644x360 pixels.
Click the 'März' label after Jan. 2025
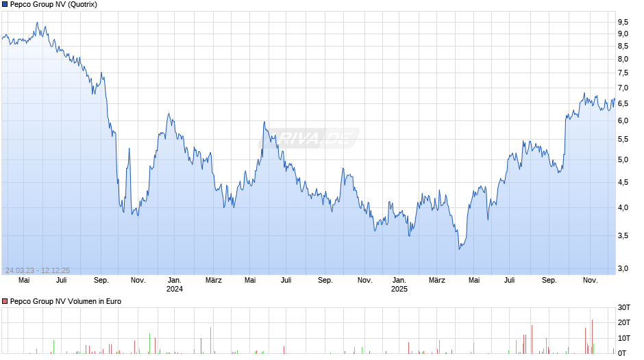(x=437, y=281)
